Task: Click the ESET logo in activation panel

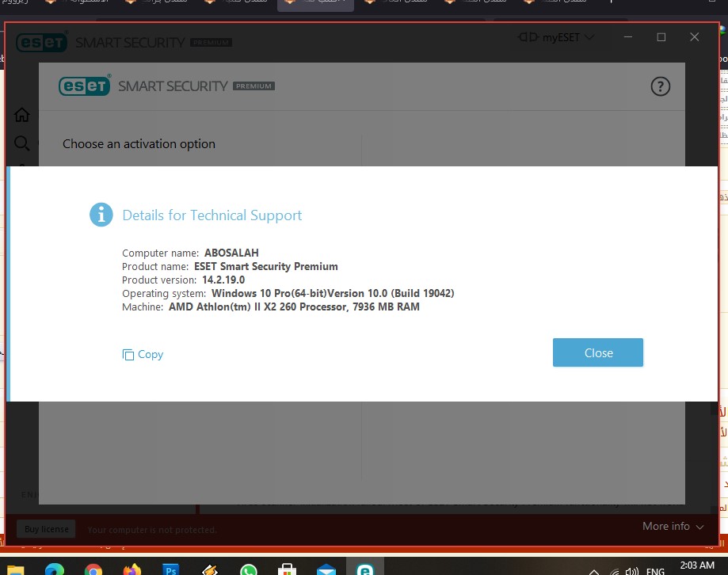Action: click(85, 86)
